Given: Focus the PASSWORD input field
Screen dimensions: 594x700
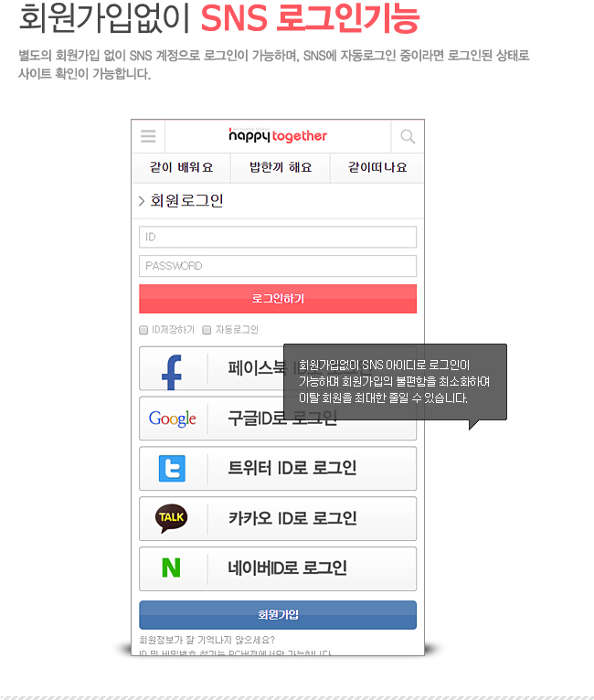Looking at the screenshot, I should pyautogui.click(x=278, y=266).
